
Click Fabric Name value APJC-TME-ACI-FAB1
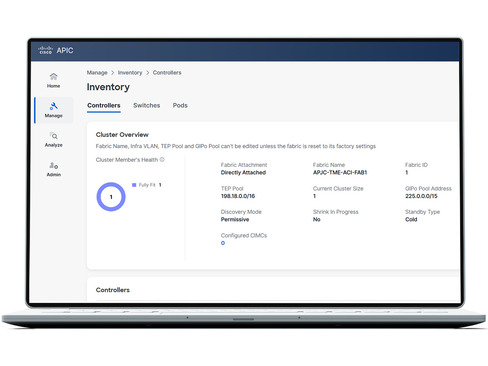coord(340,172)
